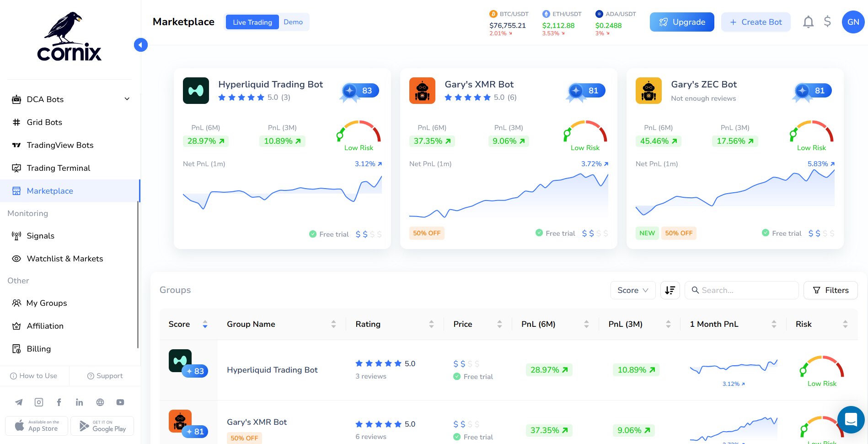
Task: Select Live Trading mode
Action: (252, 22)
